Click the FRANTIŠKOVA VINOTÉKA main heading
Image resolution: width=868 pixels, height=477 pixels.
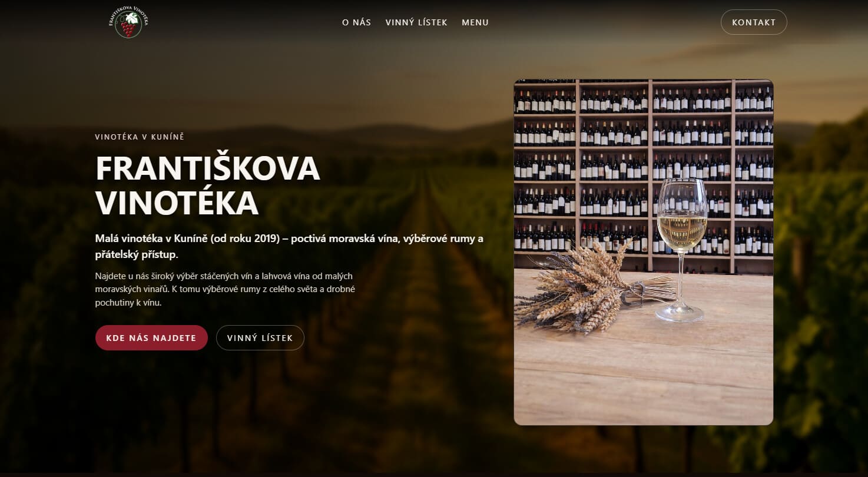[208, 185]
